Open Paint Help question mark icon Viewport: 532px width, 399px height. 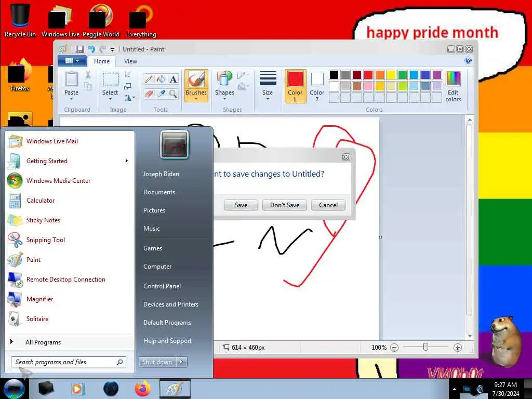coord(468,61)
